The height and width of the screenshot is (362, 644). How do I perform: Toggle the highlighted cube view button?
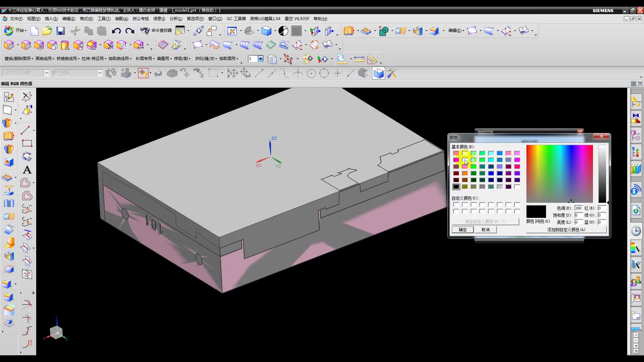point(378,73)
